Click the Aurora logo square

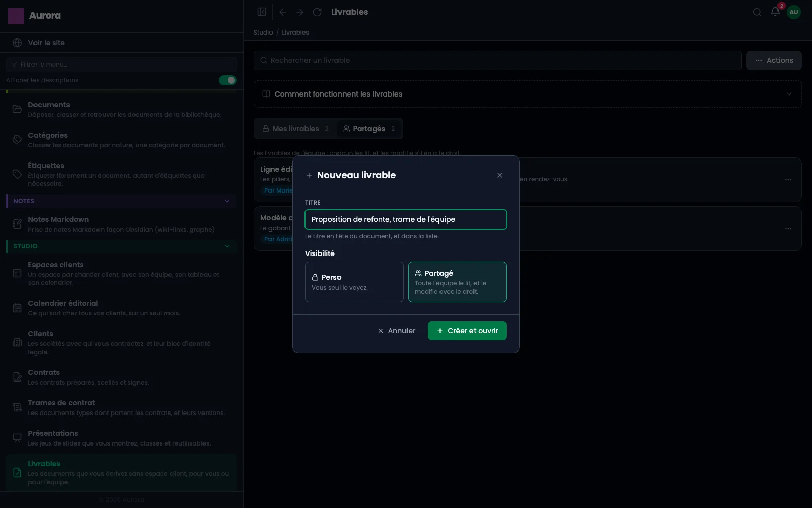pyautogui.click(x=16, y=16)
